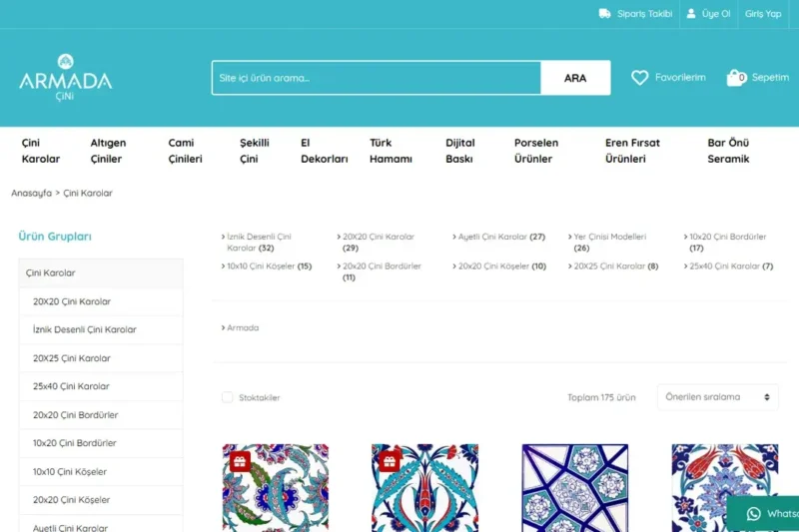Screen dimensions: 799x532
Task: Click the gift badge on second tile product
Action: pyautogui.click(x=390, y=461)
